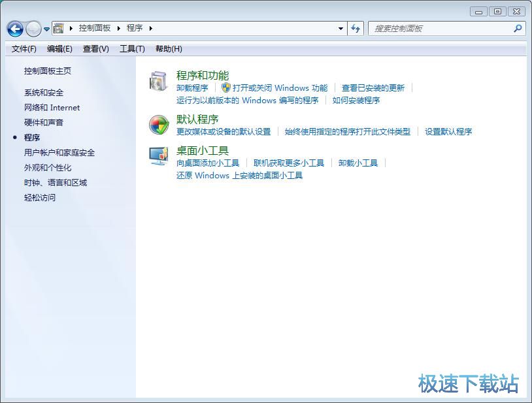Open 外观和个性化 in sidebar
Image resolution: width=532 pixels, height=403 pixels.
pos(48,167)
